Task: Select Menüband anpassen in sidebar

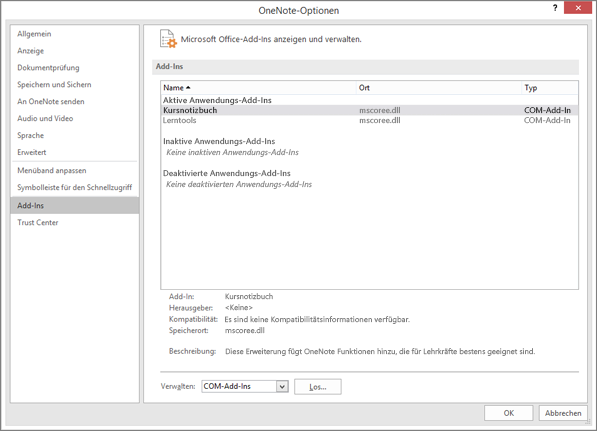Action: [x=52, y=171]
